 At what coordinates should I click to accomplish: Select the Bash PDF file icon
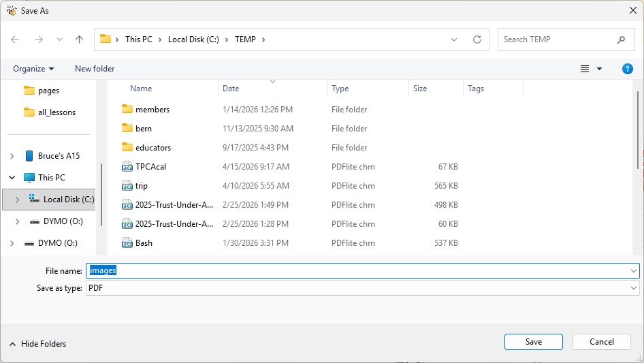(127, 243)
